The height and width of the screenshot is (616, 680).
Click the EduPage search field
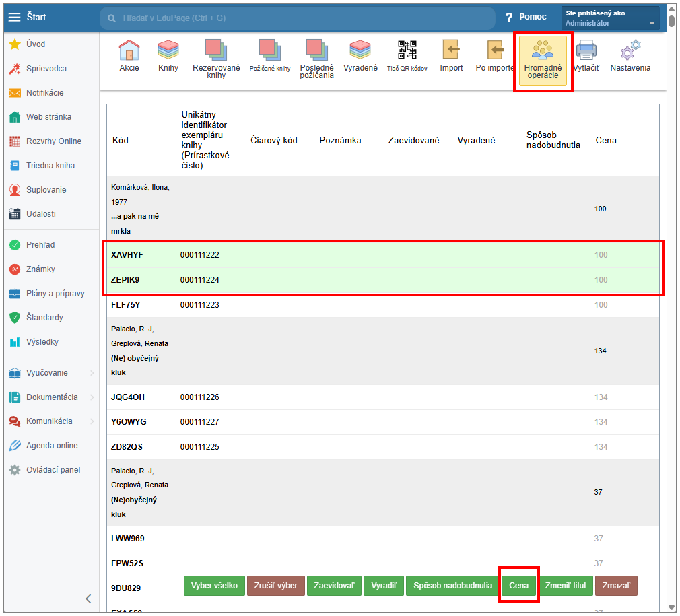(x=296, y=17)
